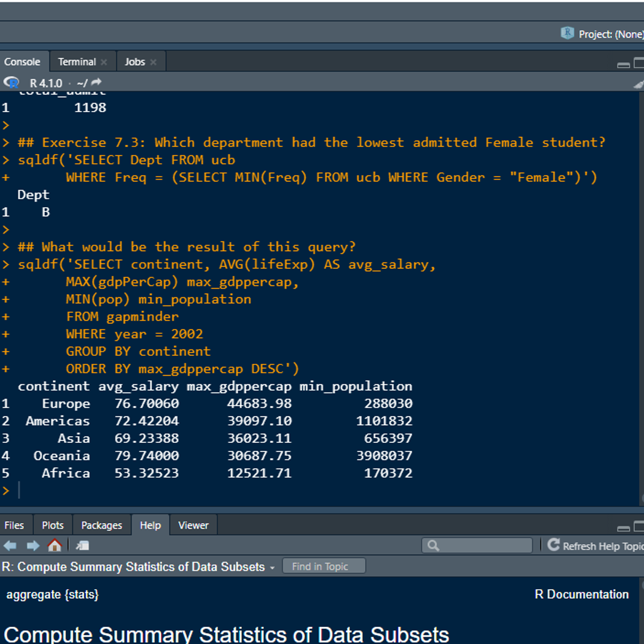Viewport: 644px width, 644px height.
Task: Close the Jobs tab
Action: [153, 62]
